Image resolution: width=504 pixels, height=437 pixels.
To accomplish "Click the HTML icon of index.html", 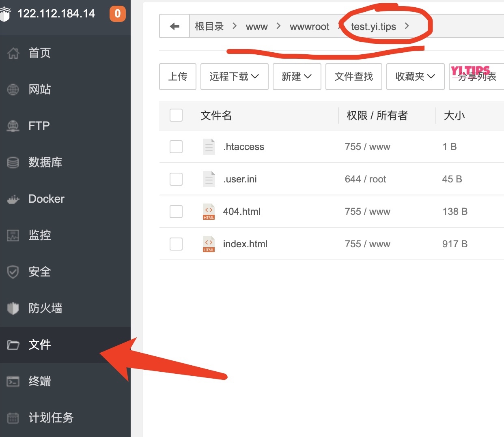I will pos(209,244).
